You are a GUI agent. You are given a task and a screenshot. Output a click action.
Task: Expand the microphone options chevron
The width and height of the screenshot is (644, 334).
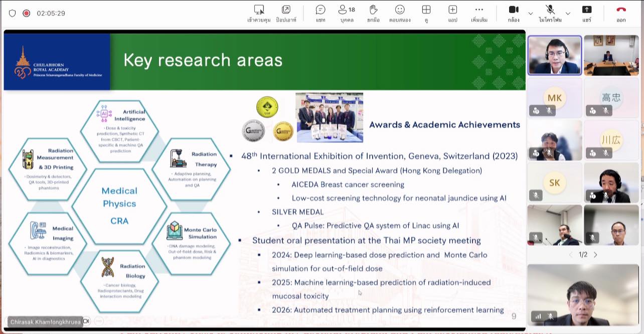pyautogui.click(x=568, y=14)
